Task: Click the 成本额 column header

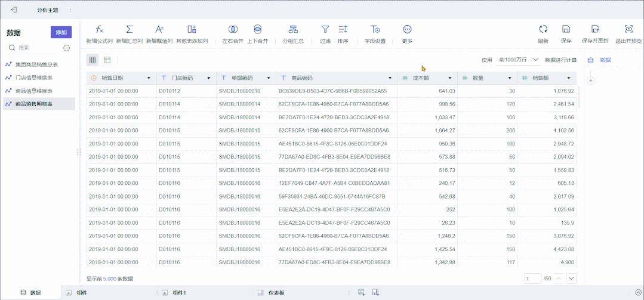Action: (x=427, y=78)
